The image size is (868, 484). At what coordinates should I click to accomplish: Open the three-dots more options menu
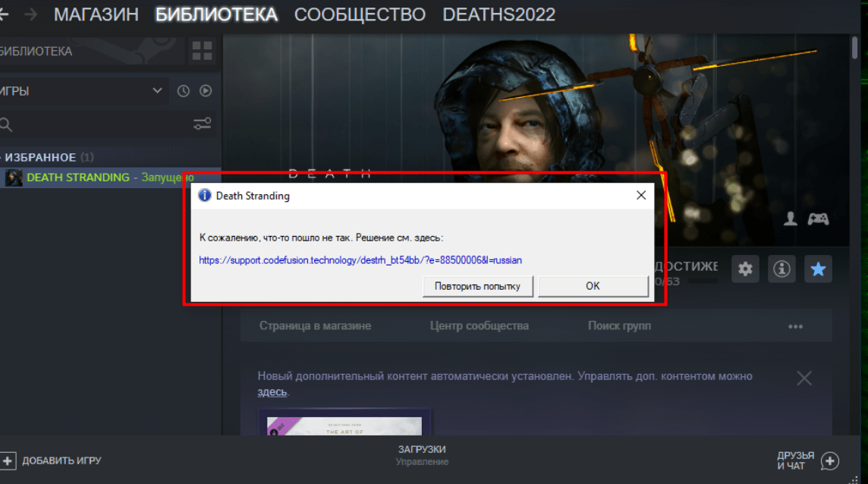click(795, 326)
